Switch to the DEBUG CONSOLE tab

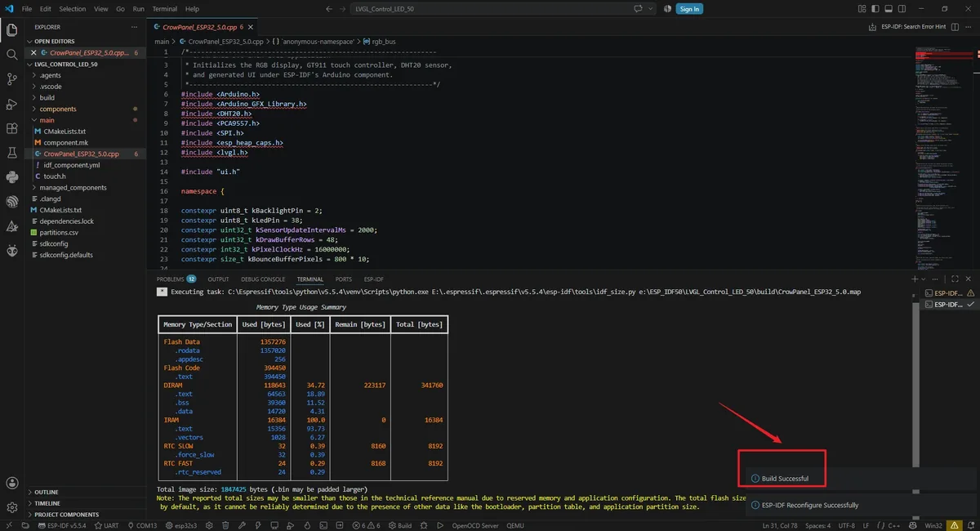click(263, 279)
